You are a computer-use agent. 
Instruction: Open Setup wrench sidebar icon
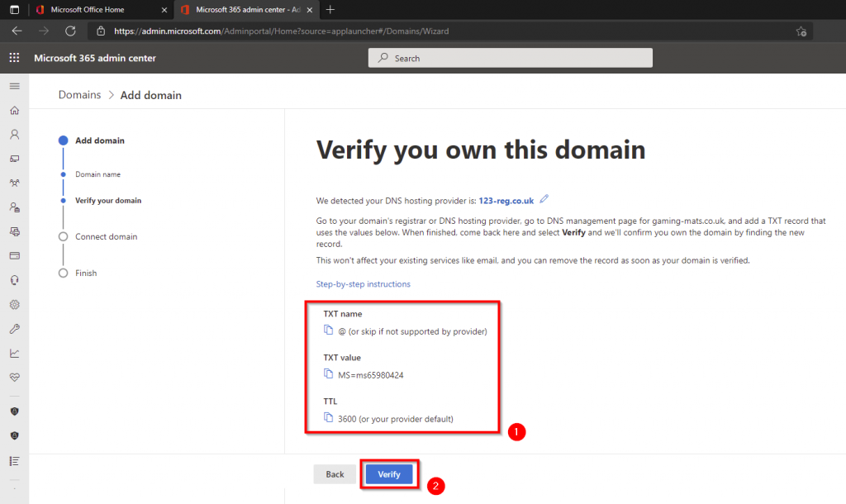coord(15,329)
